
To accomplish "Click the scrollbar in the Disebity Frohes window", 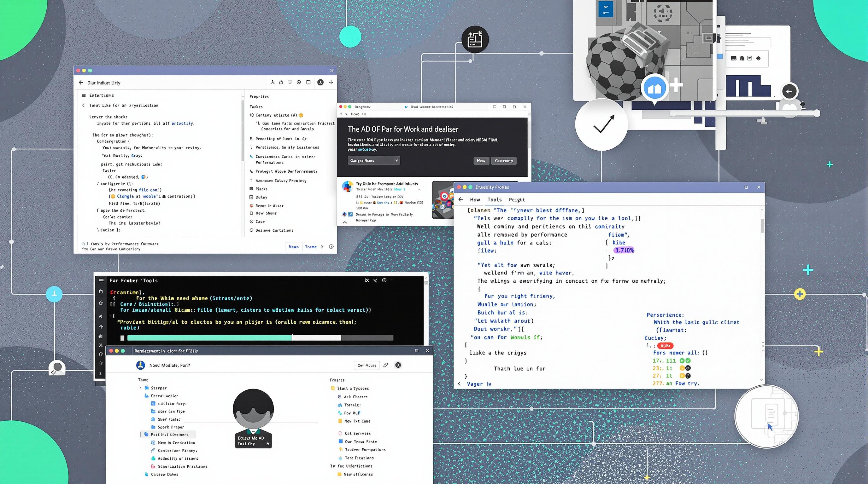I will 763,226.
